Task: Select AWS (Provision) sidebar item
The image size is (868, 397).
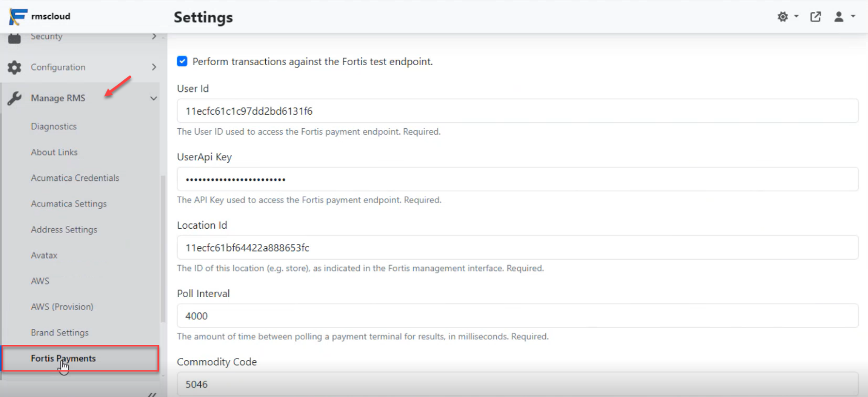Action: (62, 307)
